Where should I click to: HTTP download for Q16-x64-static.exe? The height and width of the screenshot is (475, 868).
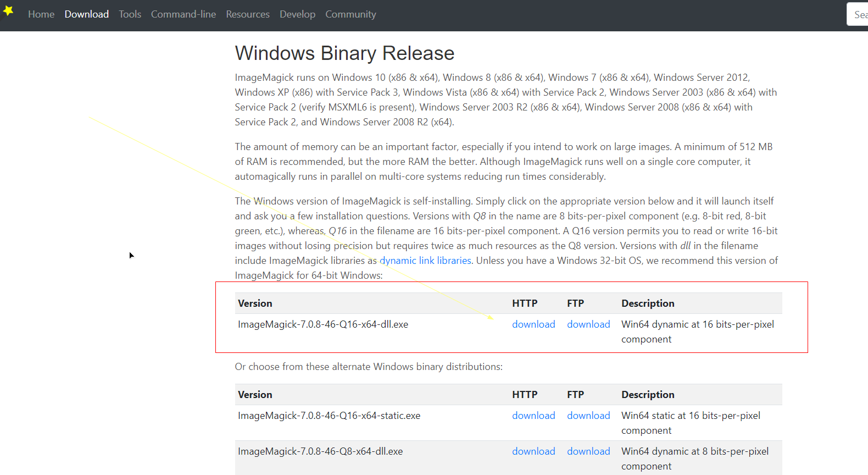(x=533, y=416)
